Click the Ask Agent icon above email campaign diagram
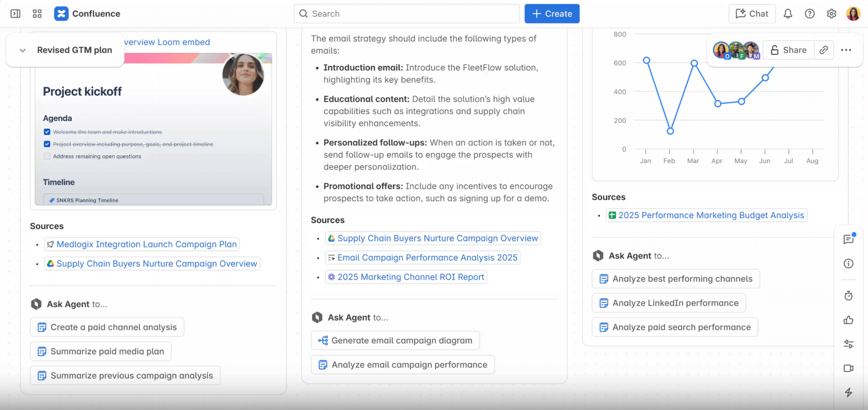The height and width of the screenshot is (410, 868). (x=317, y=317)
